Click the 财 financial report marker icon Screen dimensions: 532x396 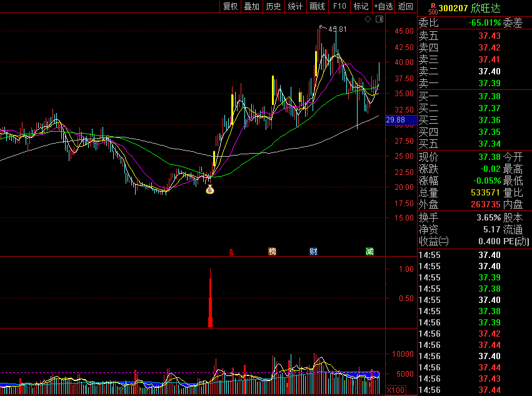[313, 252]
